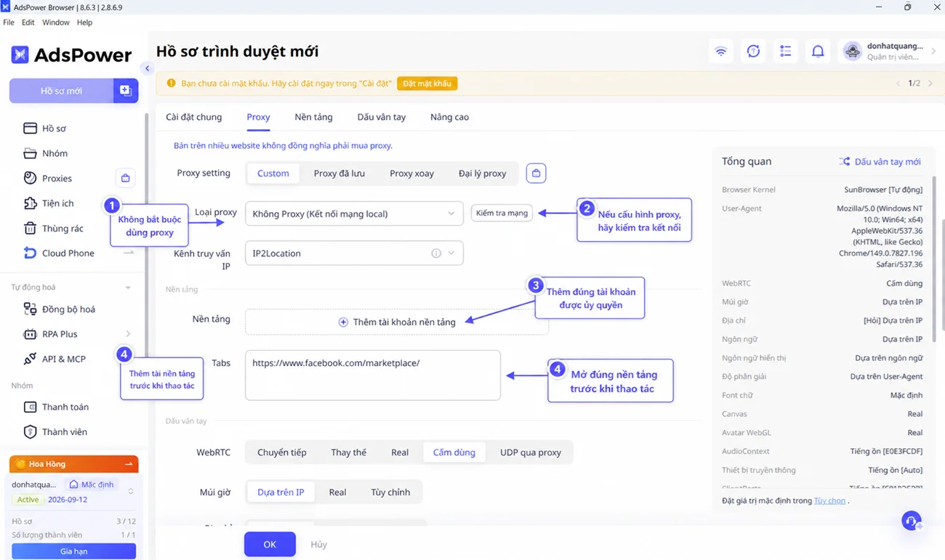
Task: Click the plus icon beside Hồ sơ mới
Action: pos(125,91)
